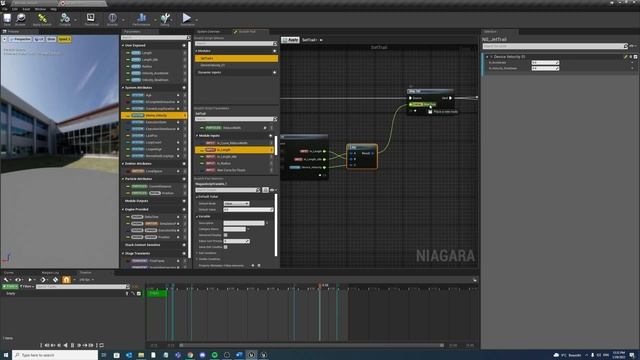The width and height of the screenshot is (640, 360).
Task: Open the Default Mode dropdown
Action: [x=236, y=203]
